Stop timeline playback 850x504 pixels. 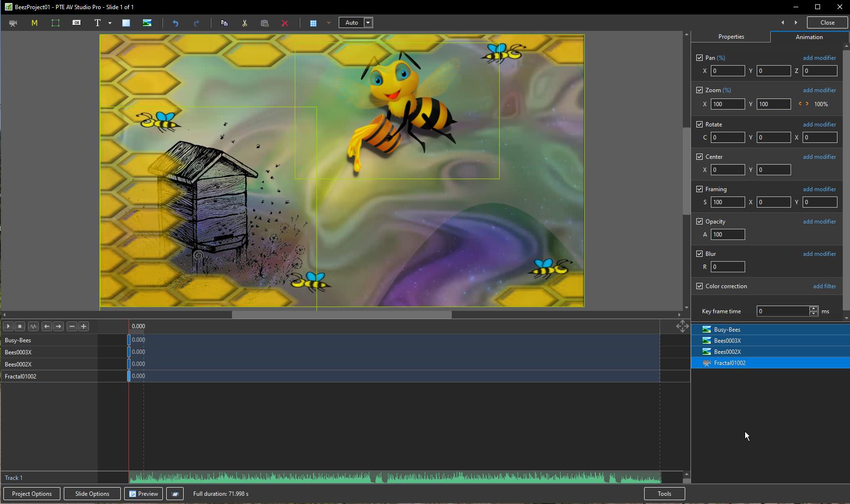20,326
